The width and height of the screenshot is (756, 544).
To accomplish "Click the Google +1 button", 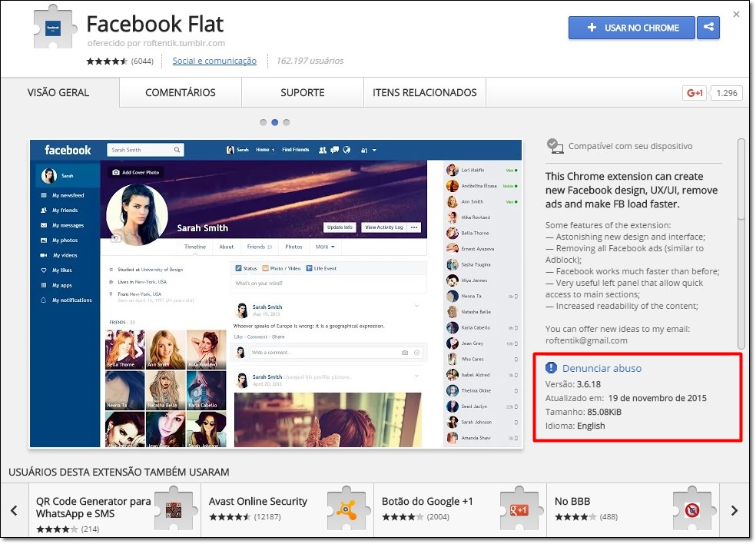I will [695, 93].
